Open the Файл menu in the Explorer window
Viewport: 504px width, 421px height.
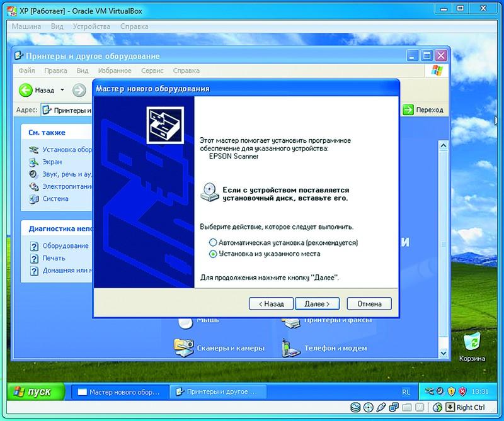(x=26, y=70)
